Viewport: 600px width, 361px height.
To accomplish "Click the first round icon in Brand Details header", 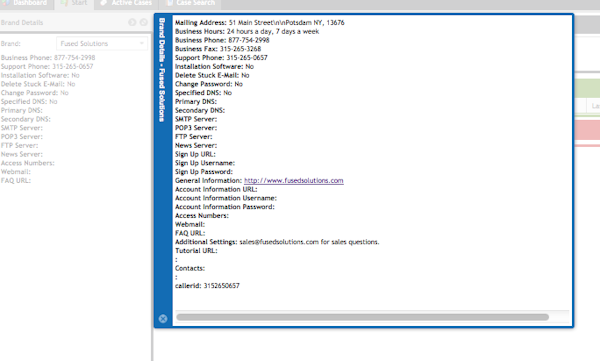I will coord(132,22).
